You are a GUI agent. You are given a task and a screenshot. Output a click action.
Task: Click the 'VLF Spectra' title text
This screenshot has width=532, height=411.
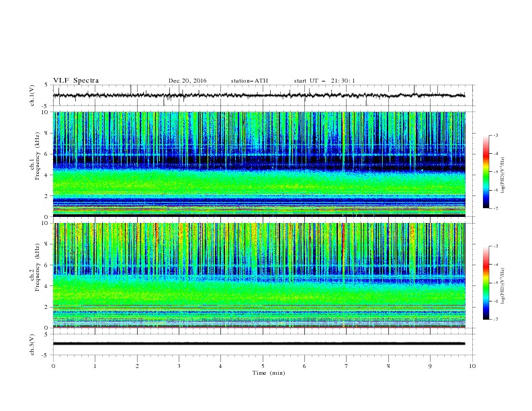76,81
